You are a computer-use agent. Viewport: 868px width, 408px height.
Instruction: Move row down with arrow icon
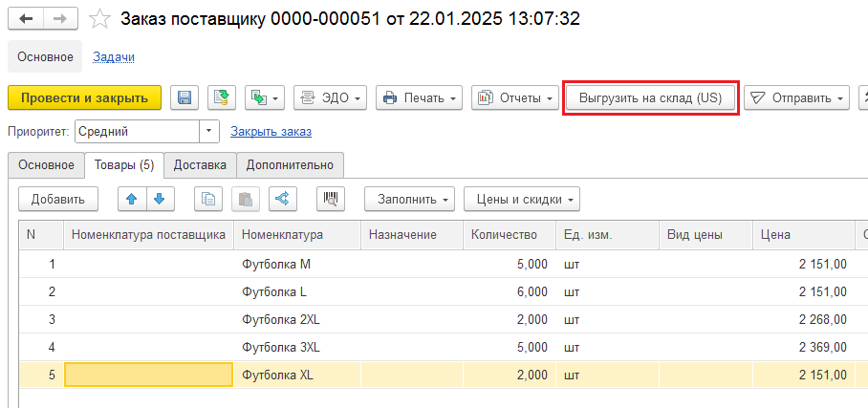click(x=159, y=199)
